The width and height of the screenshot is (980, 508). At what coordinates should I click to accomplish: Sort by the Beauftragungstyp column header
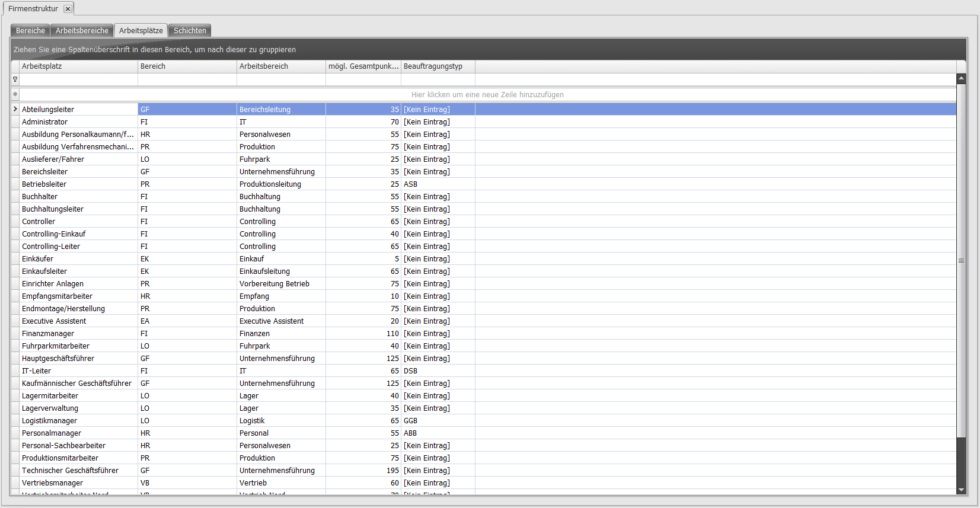click(438, 66)
